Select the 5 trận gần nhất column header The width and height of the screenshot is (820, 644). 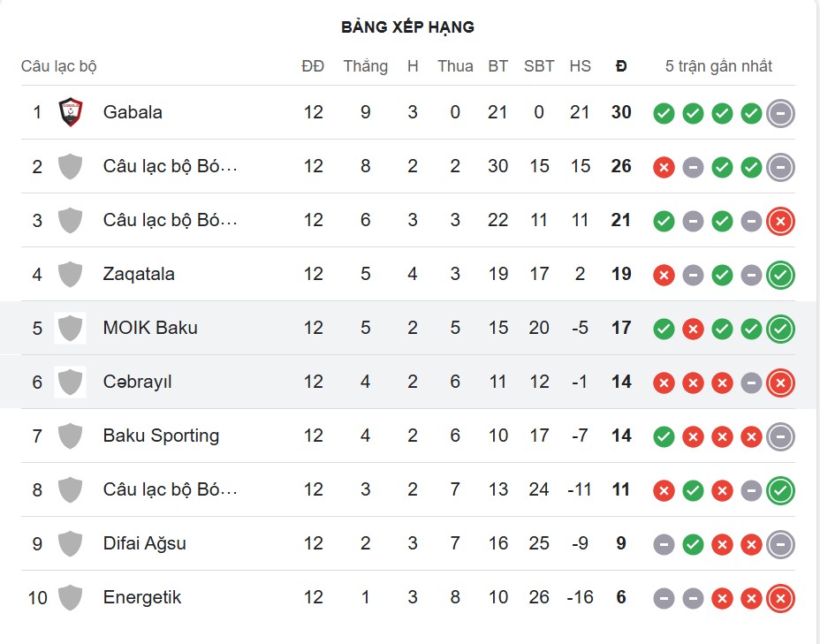tap(719, 65)
